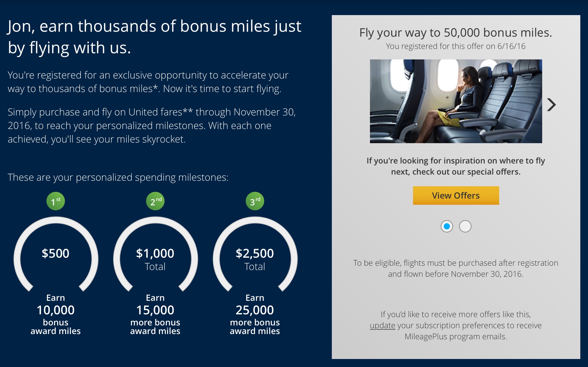This screenshot has width=588, height=367.
Task: Click the yellow View Offers button
Action: pos(456,196)
